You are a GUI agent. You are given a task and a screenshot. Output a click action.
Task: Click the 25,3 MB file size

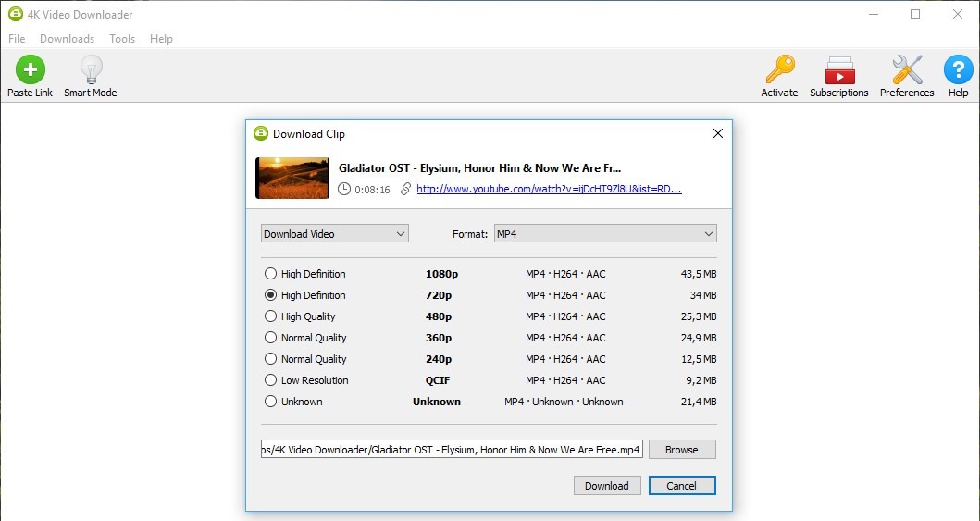tap(698, 316)
